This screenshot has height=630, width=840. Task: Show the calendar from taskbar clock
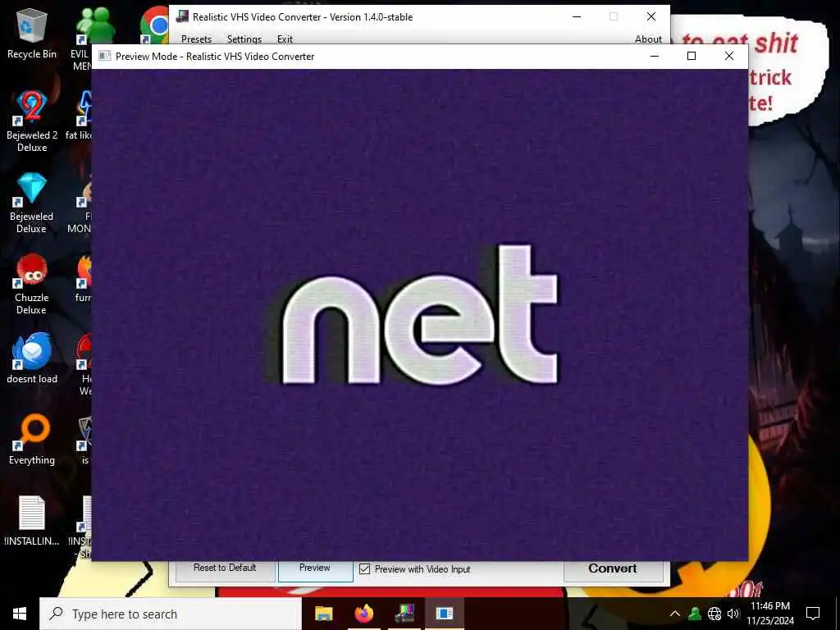tap(770, 614)
